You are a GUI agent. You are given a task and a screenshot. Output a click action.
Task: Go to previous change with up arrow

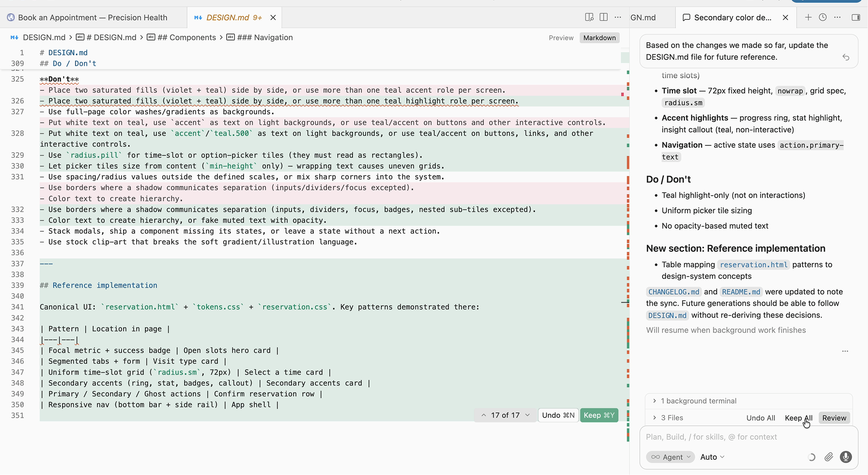[484, 415]
